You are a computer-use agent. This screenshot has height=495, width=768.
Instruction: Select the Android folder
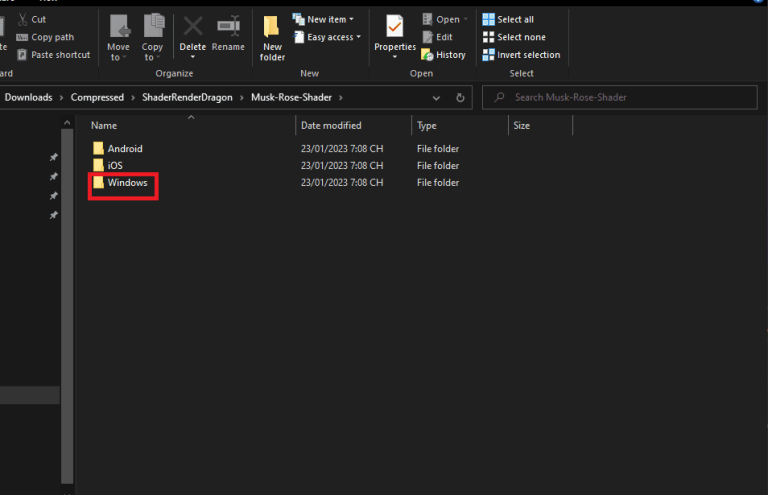[x=125, y=148]
